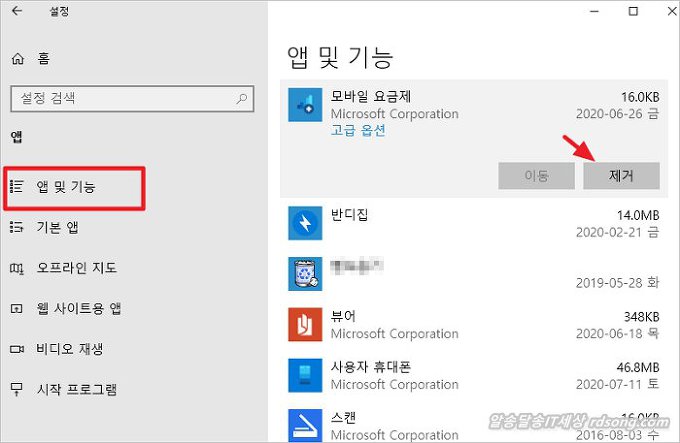Click the 46.8MB size value
Screen dimensions: 680x443
[638, 368]
